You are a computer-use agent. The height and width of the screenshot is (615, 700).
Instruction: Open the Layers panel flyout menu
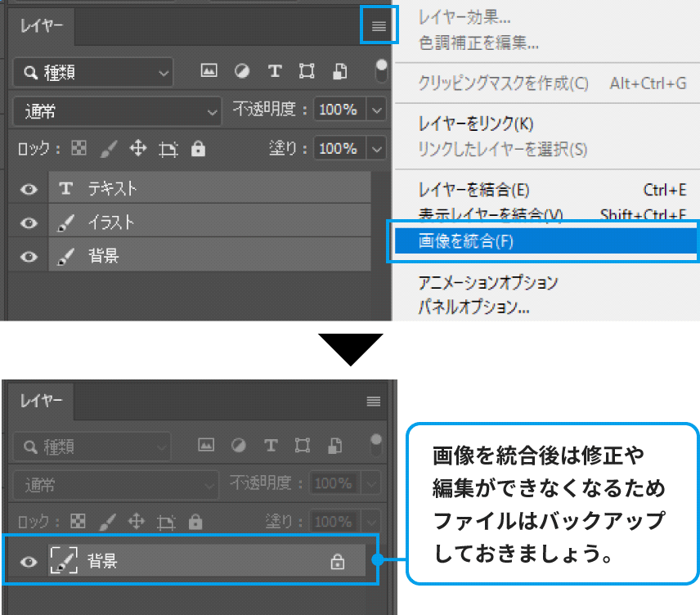tap(377, 25)
